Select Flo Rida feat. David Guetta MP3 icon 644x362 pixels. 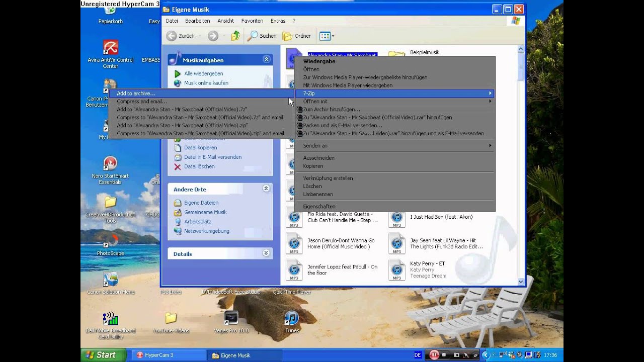pos(294,218)
